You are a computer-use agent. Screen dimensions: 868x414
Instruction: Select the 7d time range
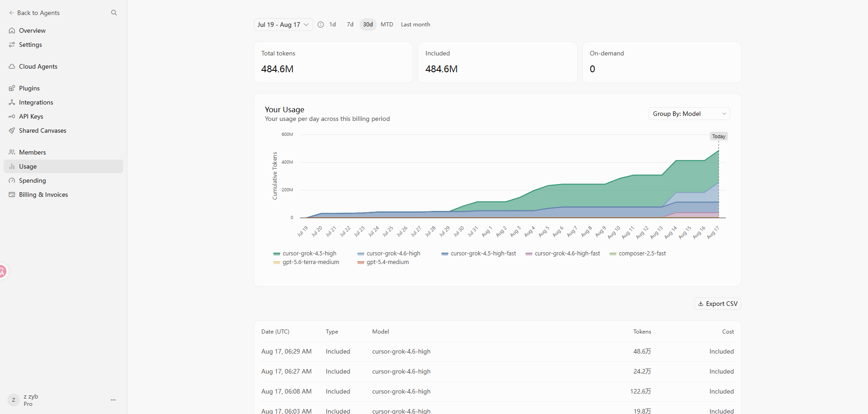click(x=350, y=25)
